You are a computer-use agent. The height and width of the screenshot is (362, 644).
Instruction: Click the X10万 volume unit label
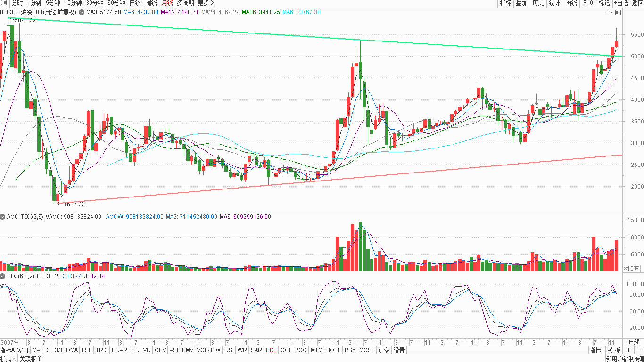pos(632,269)
